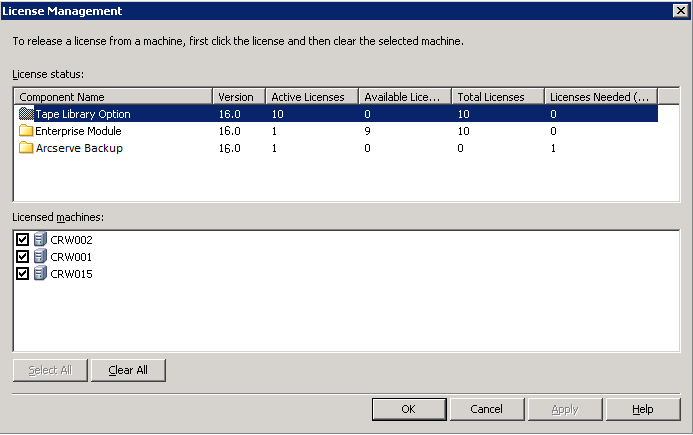Viewport: 693px width, 435px height.
Task: Uncheck the CRW015 machine checkbox
Action: point(23,274)
